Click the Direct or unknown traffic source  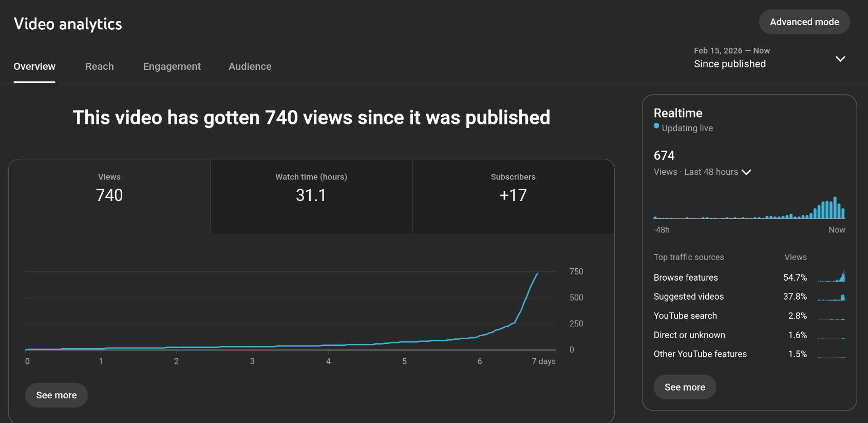coord(689,335)
